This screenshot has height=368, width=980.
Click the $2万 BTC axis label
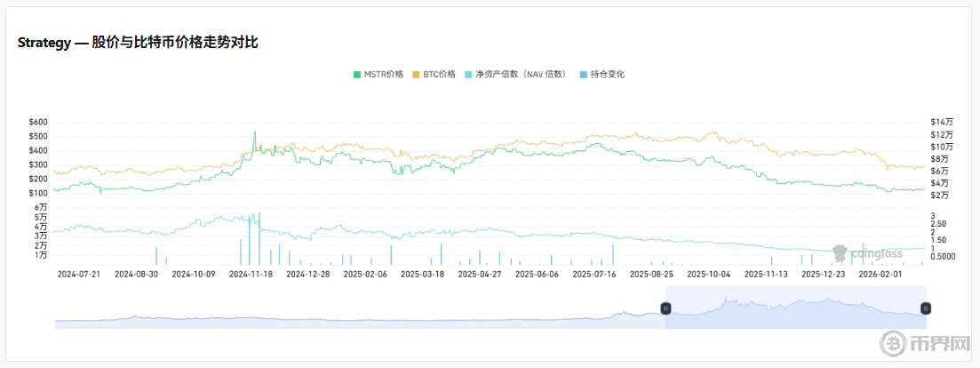pos(939,196)
